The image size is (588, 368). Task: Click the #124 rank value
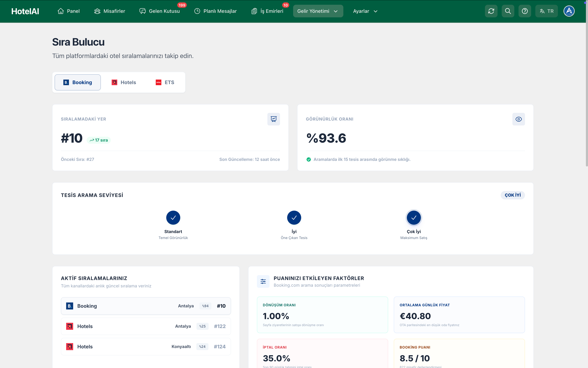point(220,347)
